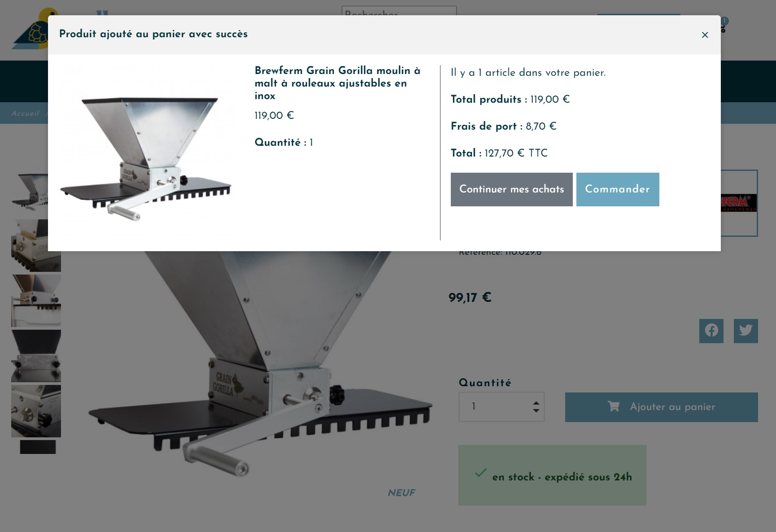Share the product on Facebook

pos(711,331)
